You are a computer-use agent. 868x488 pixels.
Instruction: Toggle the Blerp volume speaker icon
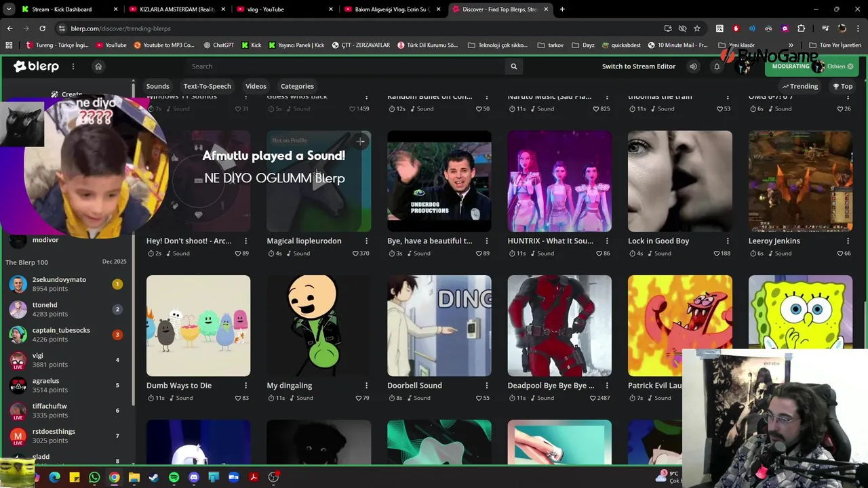tap(693, 66)
